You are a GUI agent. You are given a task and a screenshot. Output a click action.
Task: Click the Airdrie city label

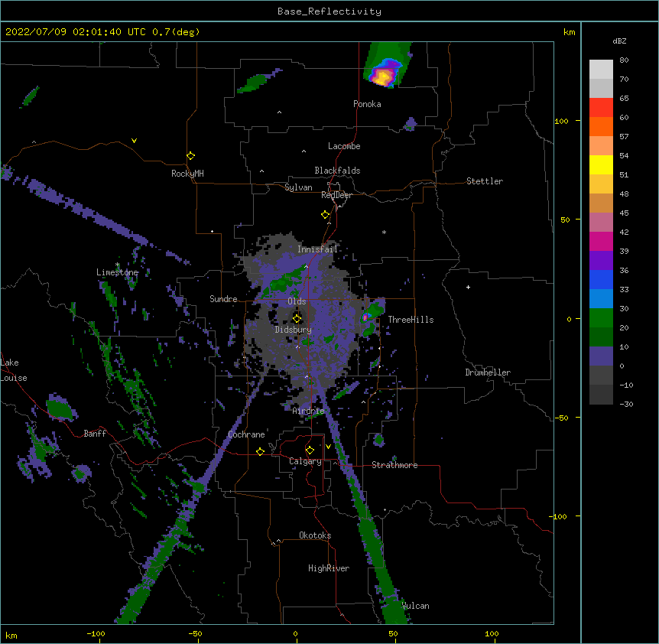click(x=309, y=411)
